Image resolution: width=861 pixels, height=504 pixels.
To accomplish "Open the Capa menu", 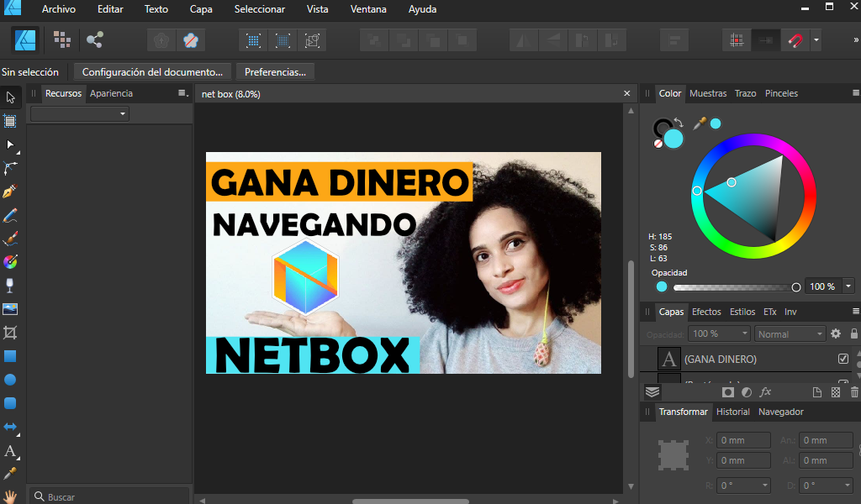I will click(x=201, y=9).
